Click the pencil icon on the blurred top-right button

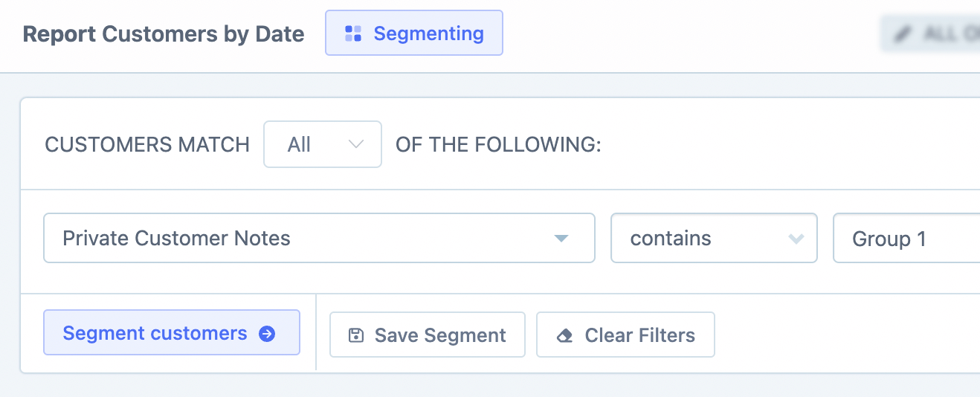(x=903, y=34)
